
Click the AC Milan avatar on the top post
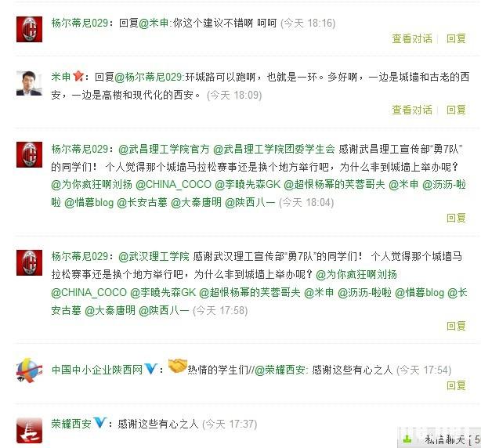pos(29,29)
